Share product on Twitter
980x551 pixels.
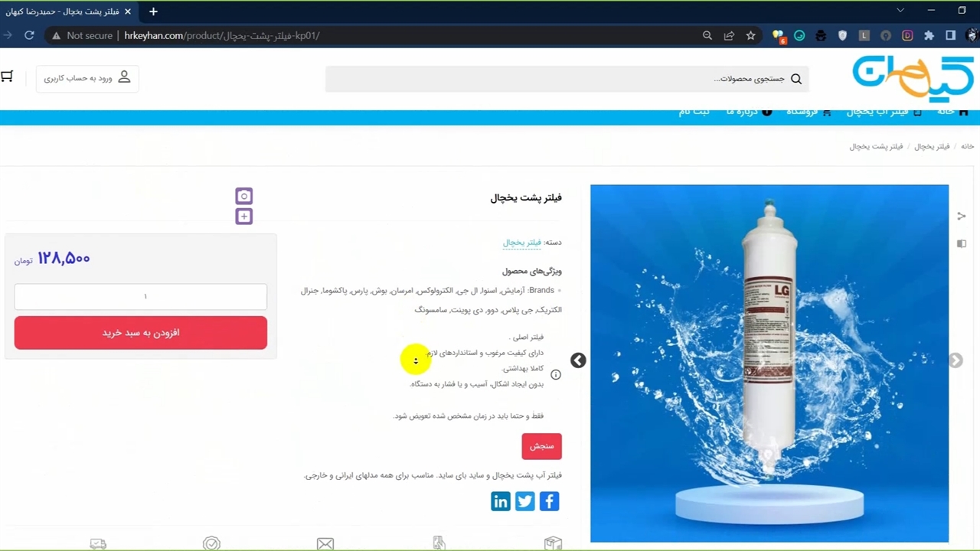pos(524,501)
